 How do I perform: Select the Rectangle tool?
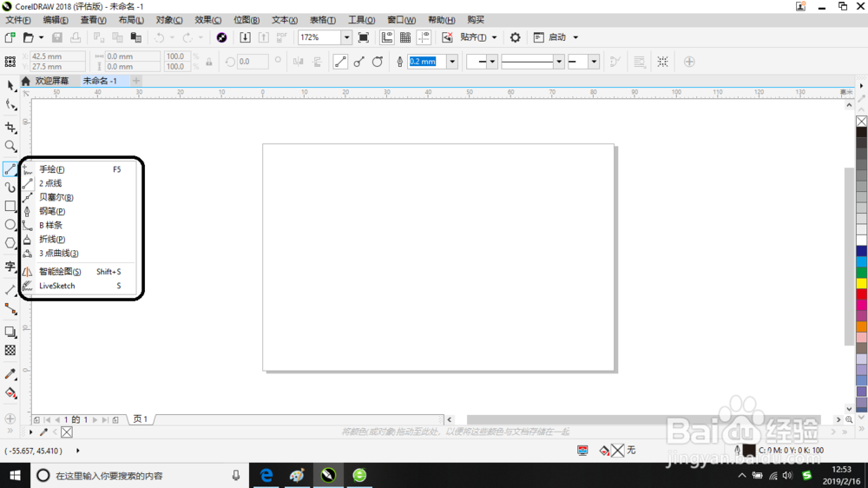10,206
